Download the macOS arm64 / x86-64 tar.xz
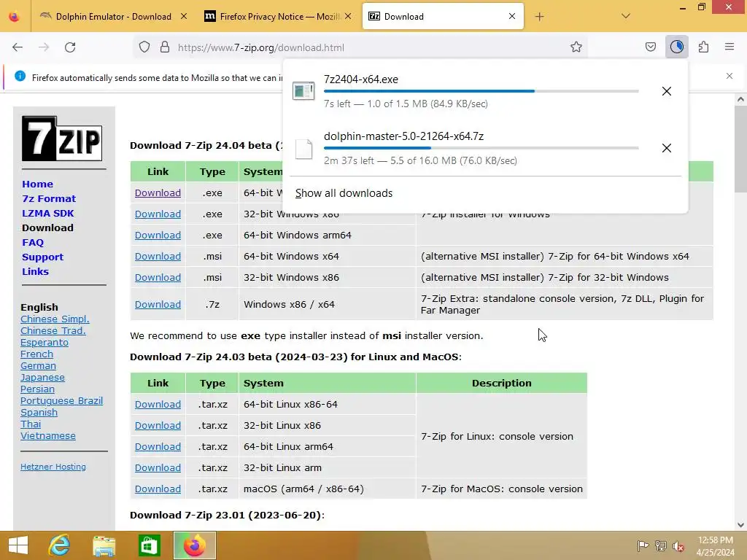The width and height of the screenshot is (747, 560). point(158,489)
